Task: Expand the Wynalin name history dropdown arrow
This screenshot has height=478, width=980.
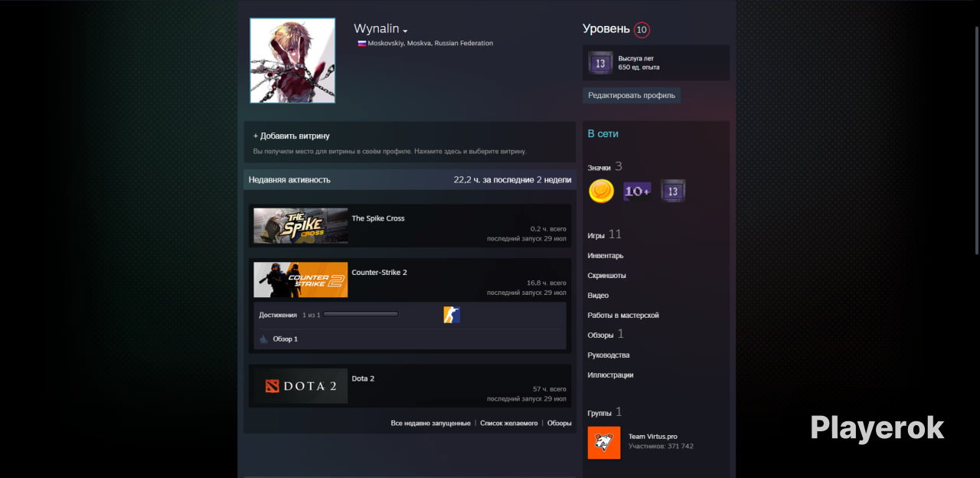Action: pyautogui.click(x=405, y=31)
